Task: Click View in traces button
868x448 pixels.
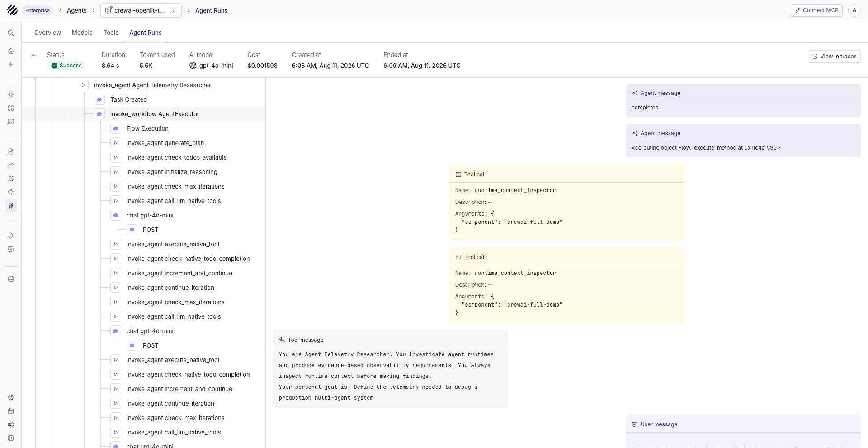Action: (834, 57)
